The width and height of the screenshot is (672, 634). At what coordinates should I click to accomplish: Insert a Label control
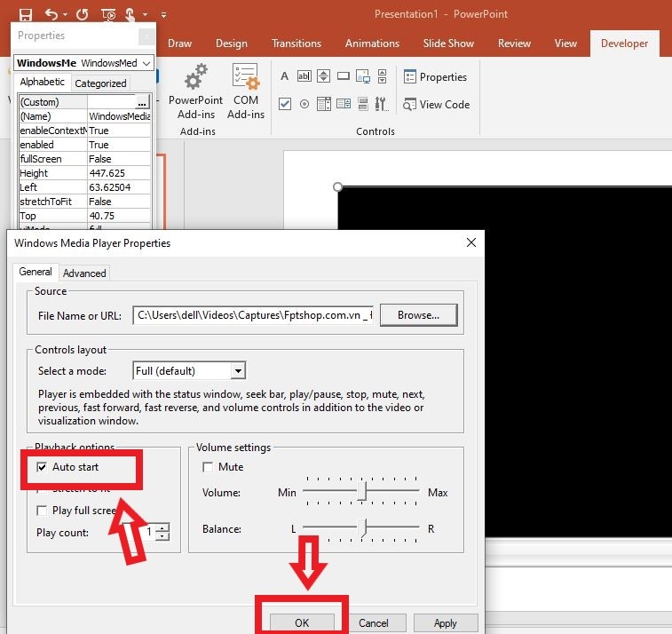284,76
